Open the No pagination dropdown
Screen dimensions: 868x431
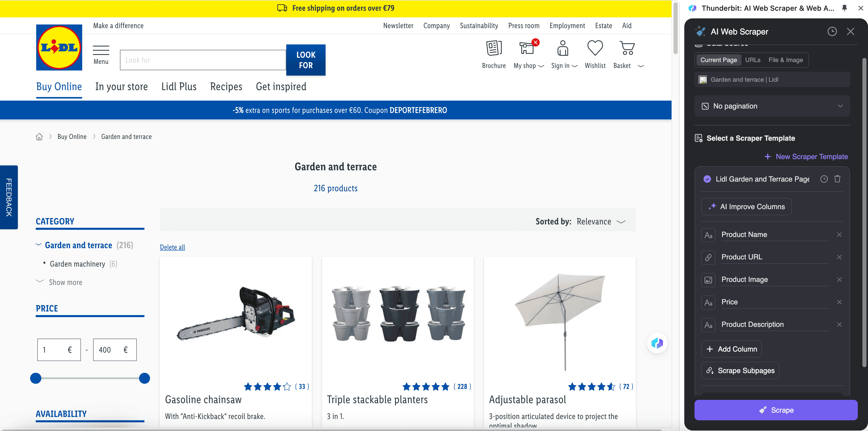[x=772, y=106]
